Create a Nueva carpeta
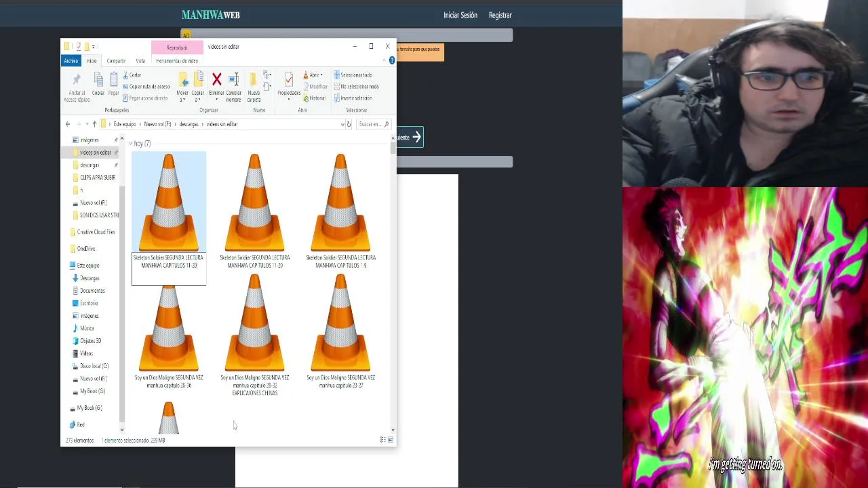 254,87
